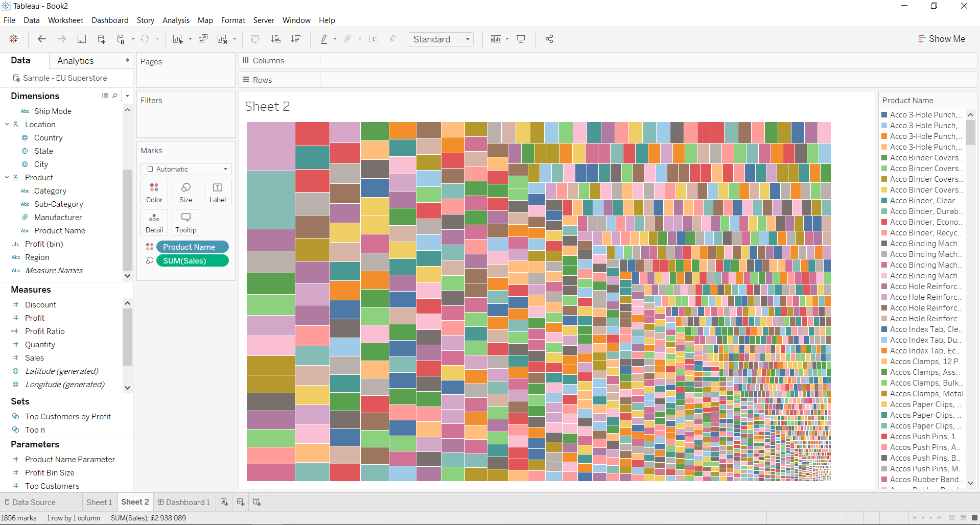This screenshot has height=525, width=980.
Task: Click the SUM(Sales) pill on Marks card
Action: click(x=192, y=260)
